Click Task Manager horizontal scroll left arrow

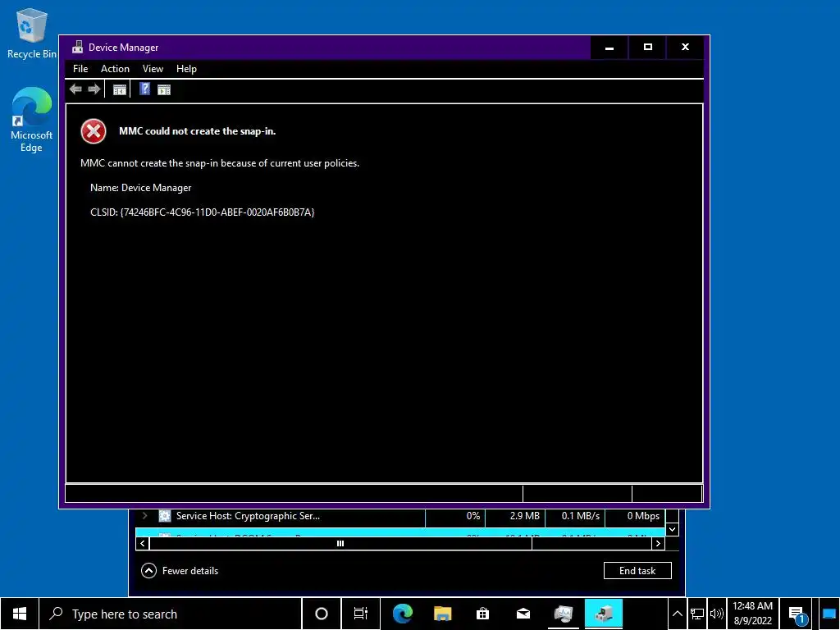click(x=143, y=543)
